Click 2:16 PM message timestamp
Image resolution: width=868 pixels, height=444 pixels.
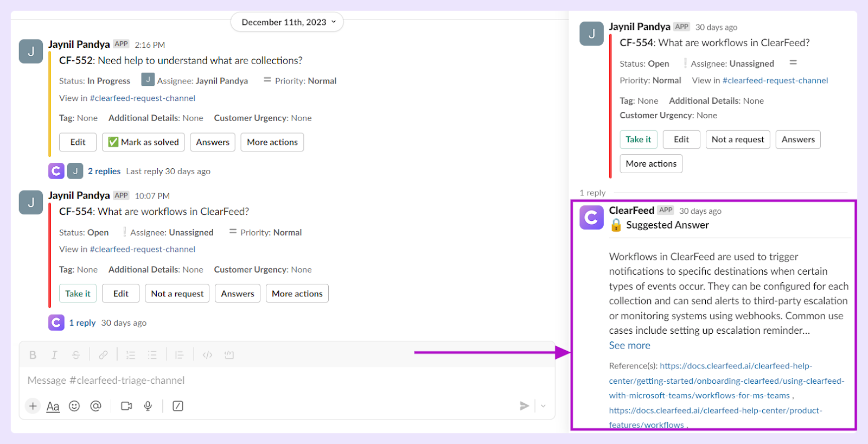coord(150,45)
